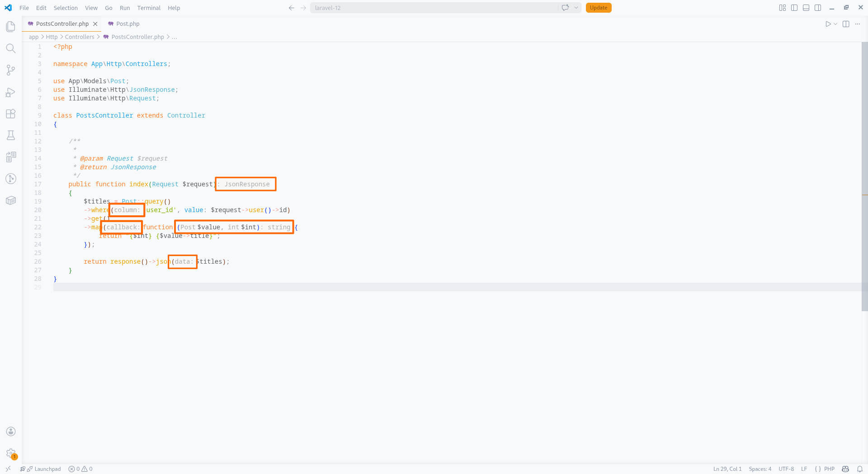This screenshot has width=868, height=474.
Task: Click the namespace App\Http\Controllers line
Action: pyautogui.click(x=112, y=64)
